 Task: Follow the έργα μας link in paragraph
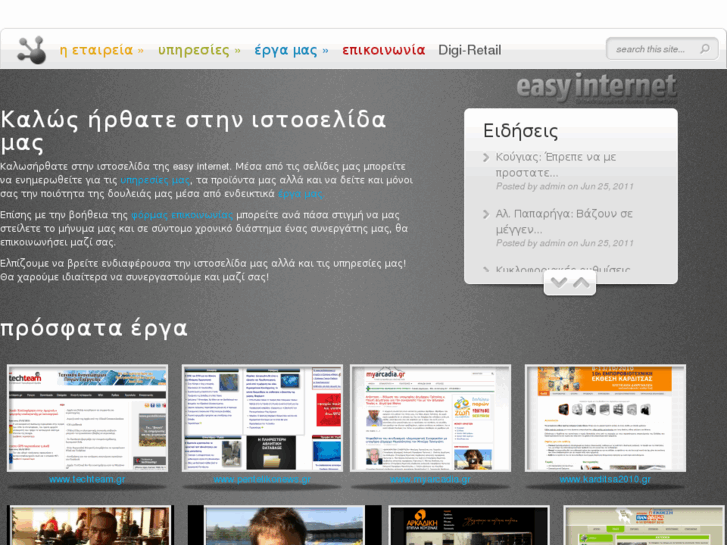(300, 194)
